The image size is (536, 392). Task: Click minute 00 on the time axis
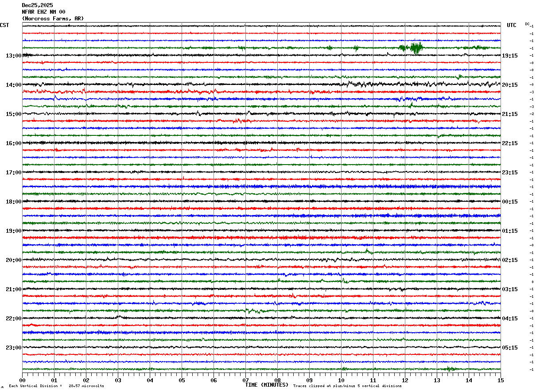pos(22,380)
